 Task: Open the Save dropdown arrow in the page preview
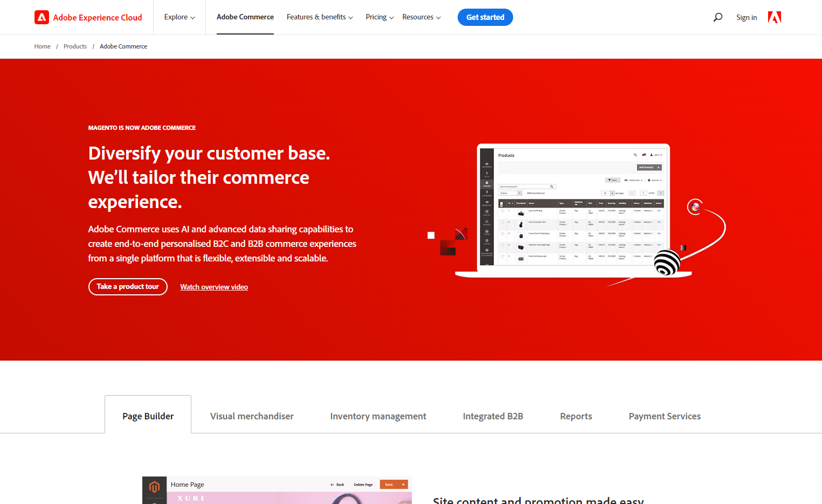pos(404,485)
